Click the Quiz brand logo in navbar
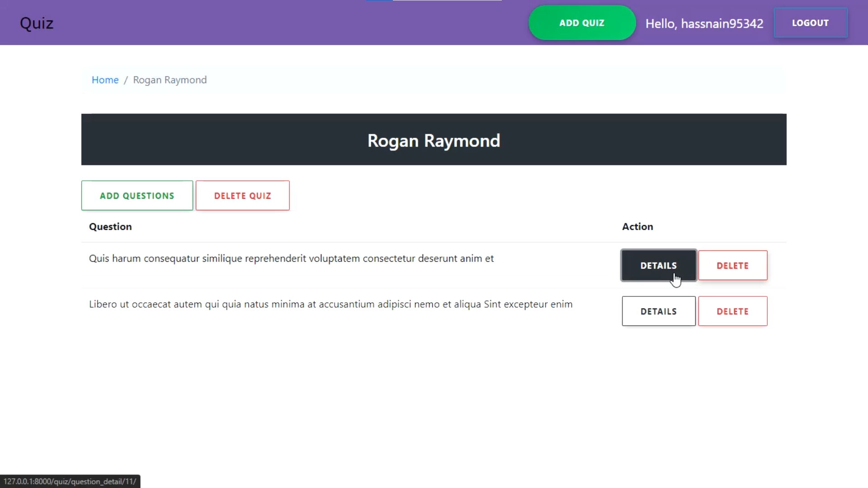Screen dimensions: 868x488 (x=37, y=23)
